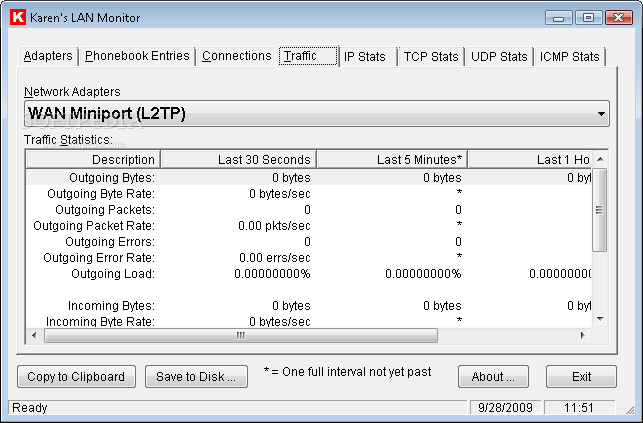Screen dimensions: 643x423
Task: Click the Ready status bar text
Action: (30, 408)
